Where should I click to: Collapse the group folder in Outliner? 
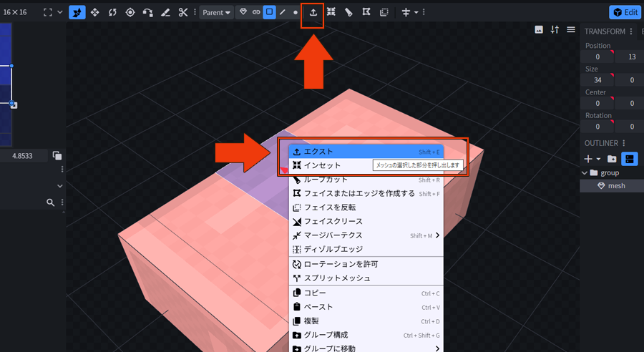pyautogui.click(x=585, y=172)
